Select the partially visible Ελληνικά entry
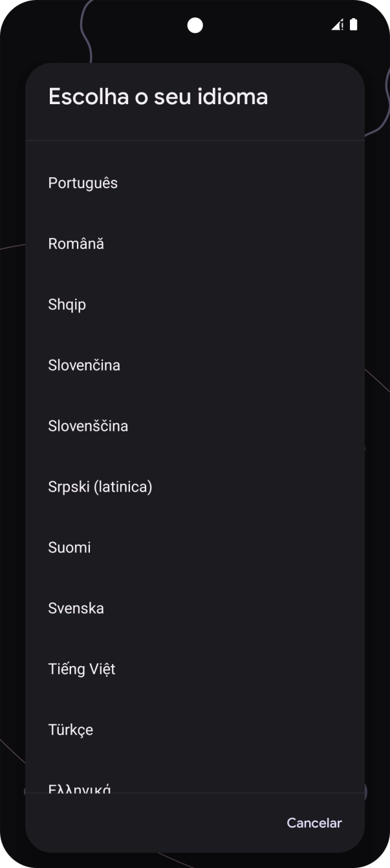 pos(80,787)
